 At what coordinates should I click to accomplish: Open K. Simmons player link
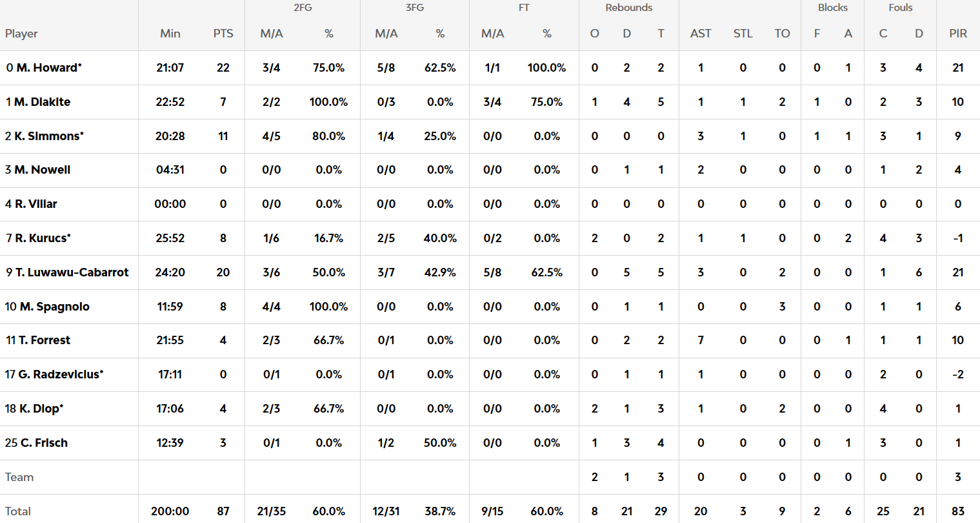pos(48,136)
